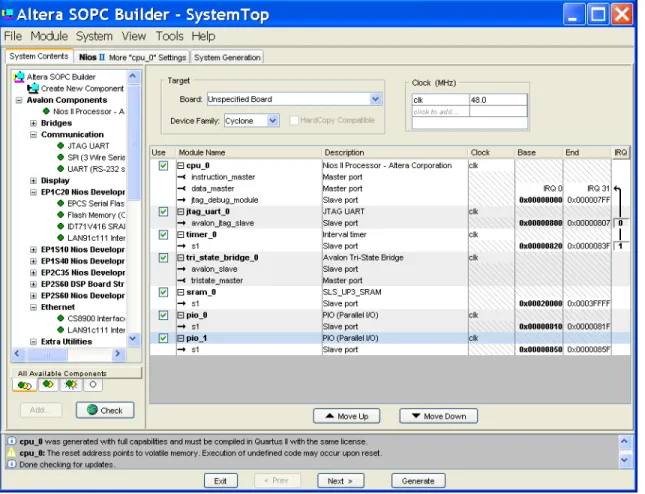Viewport: 645px width, 494px height.
Task: Click the Move Up button
Action: click(346, 416)
